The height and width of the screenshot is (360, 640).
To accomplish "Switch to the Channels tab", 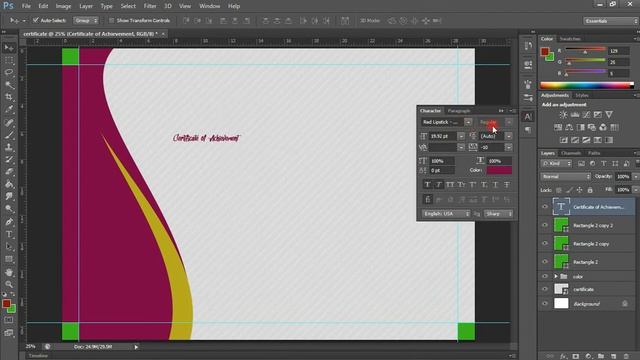I will [571, 153].
